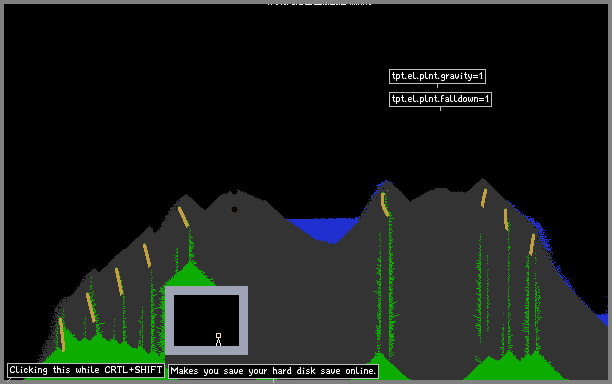The image size is (612, 384).
Task: Click the wood stick at the rightmost peak top
Action: pos(484,198)
